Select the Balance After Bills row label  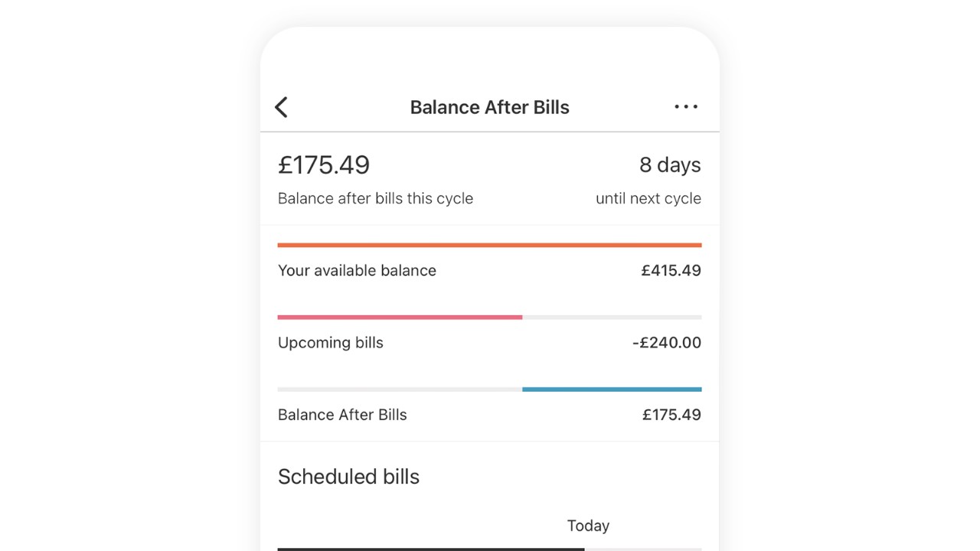click(342, 415)
